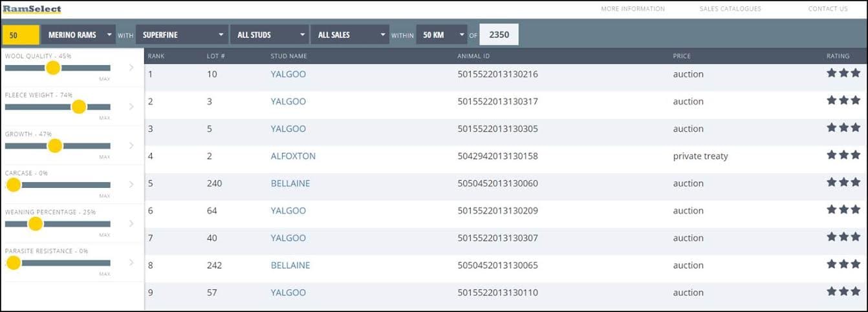
Task: Click star rating for lot 240 row
Action: pos(843,182)
